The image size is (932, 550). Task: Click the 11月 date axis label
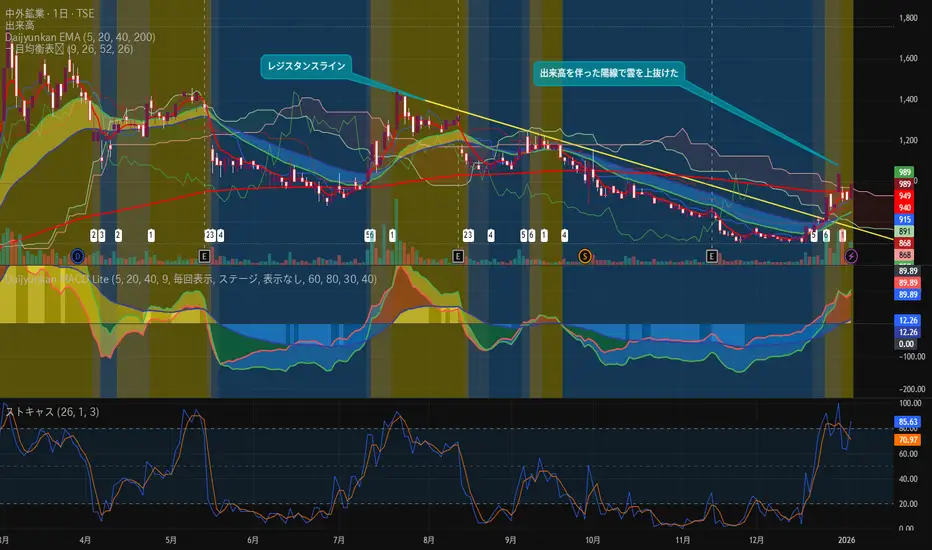[683, 540]
